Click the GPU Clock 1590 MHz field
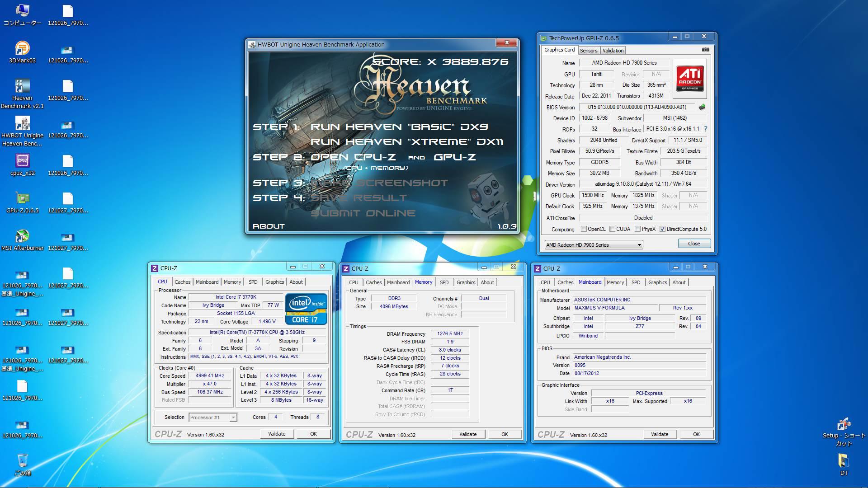 [x=593, y=195]
